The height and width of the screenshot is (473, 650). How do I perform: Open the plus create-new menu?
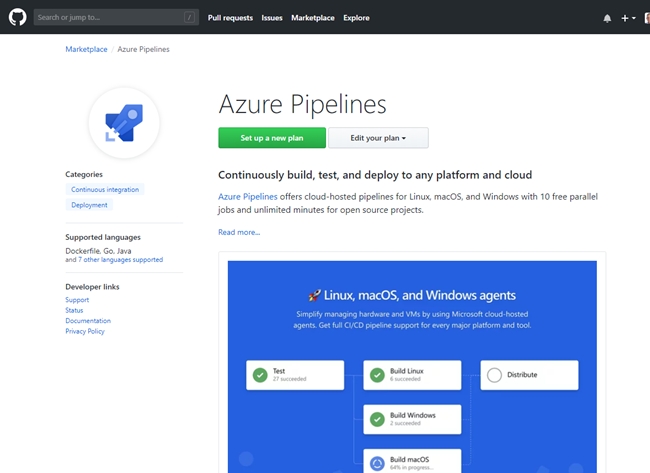[x=628, y=18]
